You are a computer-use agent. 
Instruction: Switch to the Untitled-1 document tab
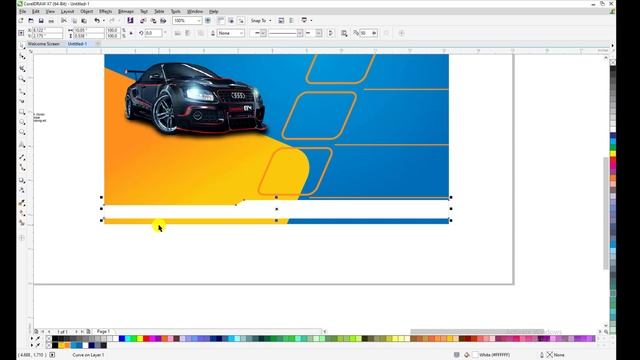(x=77, y=44)
